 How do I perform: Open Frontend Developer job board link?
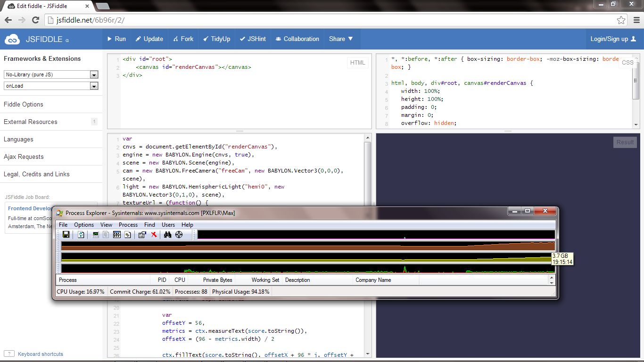pos(31,208)
